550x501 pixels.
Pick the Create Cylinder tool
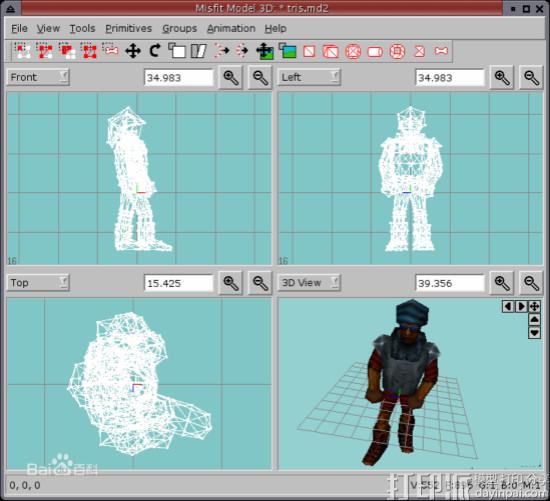click(x=375, y=52)
